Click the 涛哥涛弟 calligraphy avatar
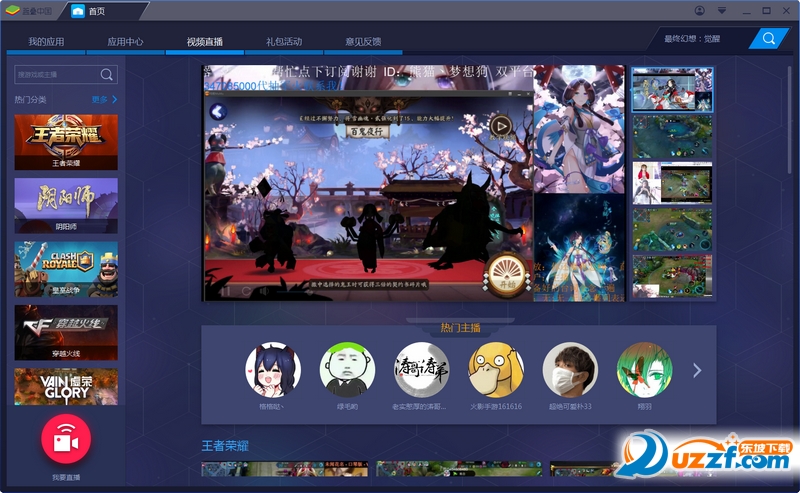This screenshot has width=800, height=493. [421, 370]
